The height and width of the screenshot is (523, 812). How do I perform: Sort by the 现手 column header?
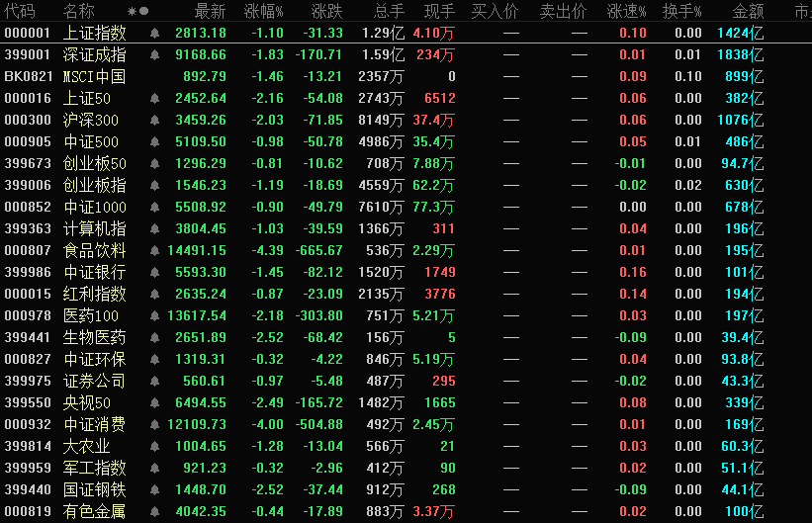point(439,11)
